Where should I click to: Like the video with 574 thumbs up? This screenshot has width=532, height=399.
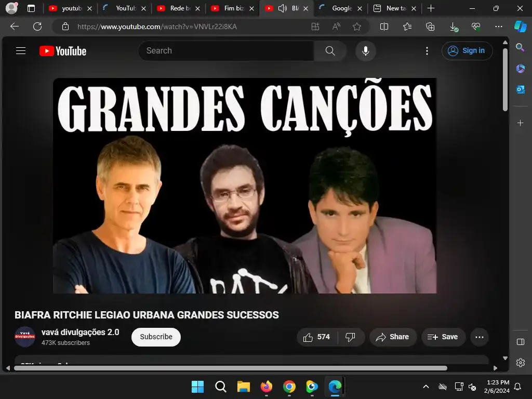pyautogui.click(x=316, y=337)
